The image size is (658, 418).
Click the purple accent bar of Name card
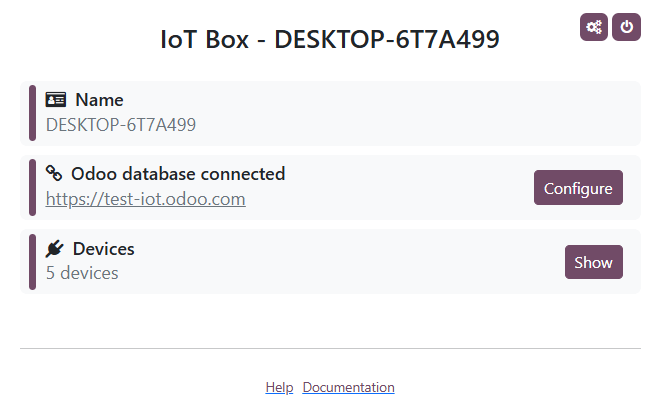pos(32,113)
